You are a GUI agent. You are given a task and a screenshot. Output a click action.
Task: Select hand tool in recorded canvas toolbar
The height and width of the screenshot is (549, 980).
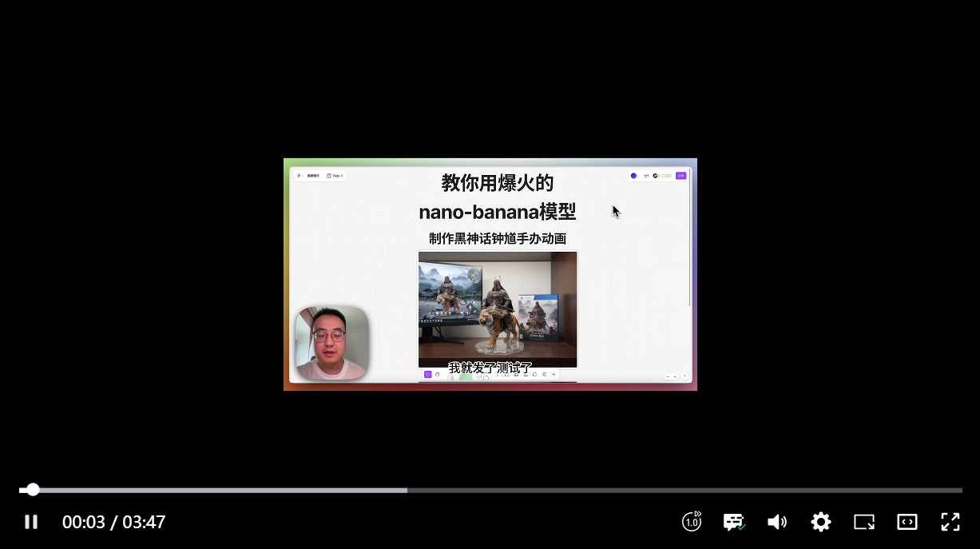coord(437,374)
